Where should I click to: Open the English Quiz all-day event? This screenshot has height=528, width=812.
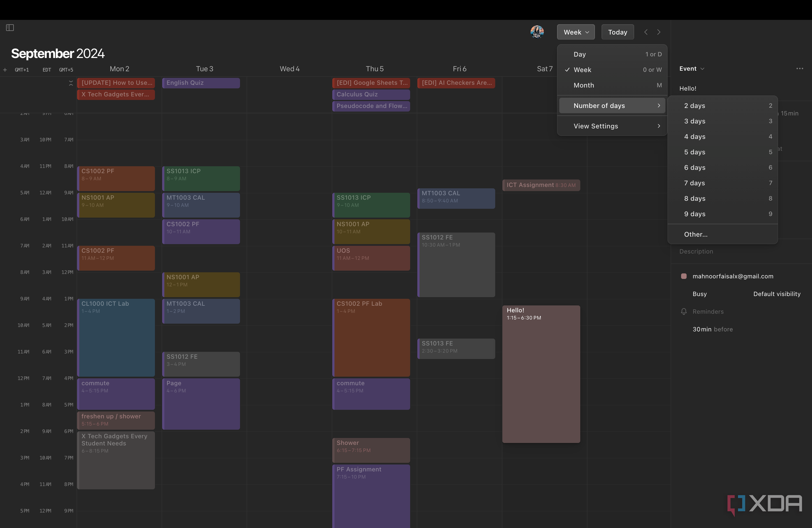pyautogui.click(x=201, y=83)
